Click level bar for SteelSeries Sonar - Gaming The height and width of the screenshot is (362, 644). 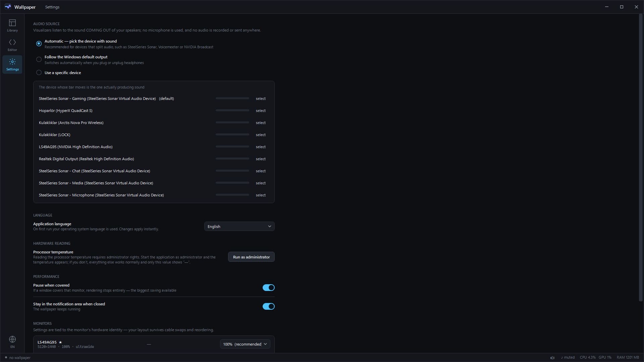pos(232,98)
